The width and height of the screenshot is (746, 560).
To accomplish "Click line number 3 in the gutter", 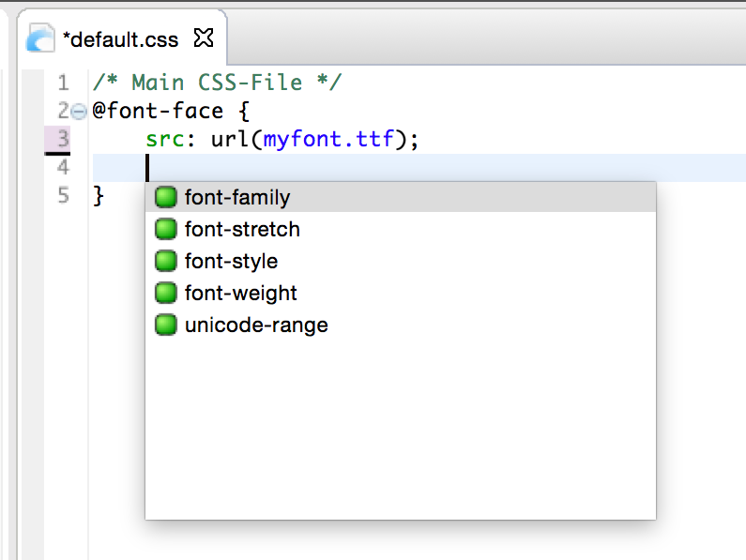I will [63, 139].
